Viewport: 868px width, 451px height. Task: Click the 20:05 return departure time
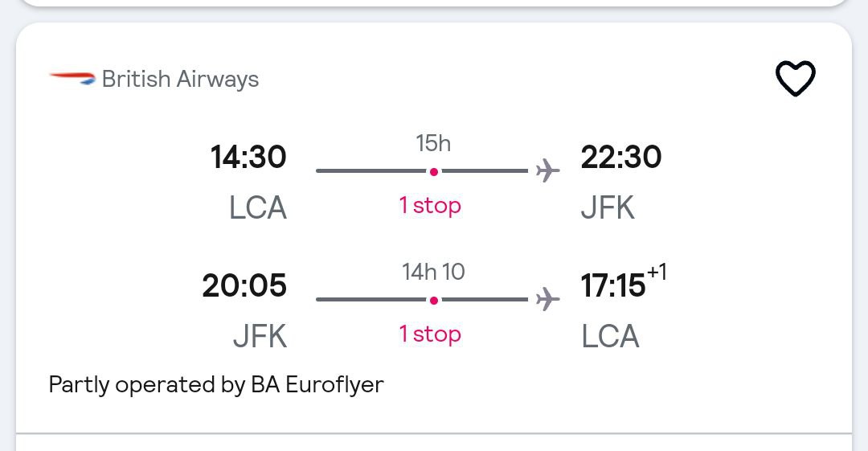pyautogui.click(x=244, y=285)
